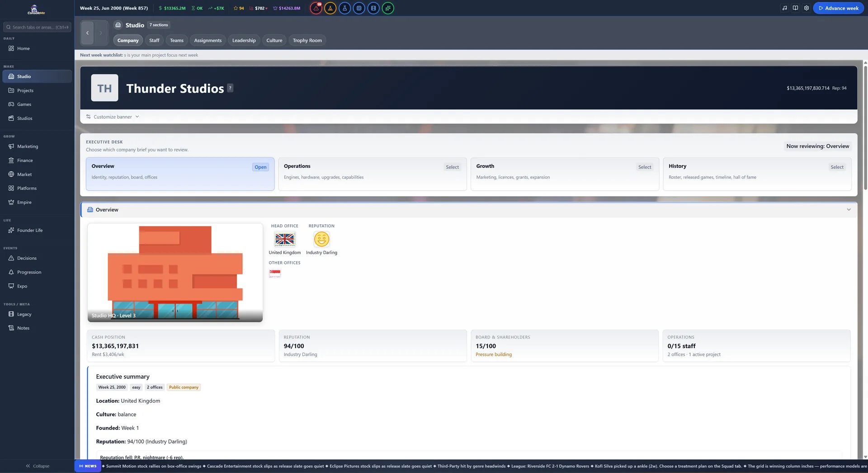Click the Empire crown icon

(11, 202)
